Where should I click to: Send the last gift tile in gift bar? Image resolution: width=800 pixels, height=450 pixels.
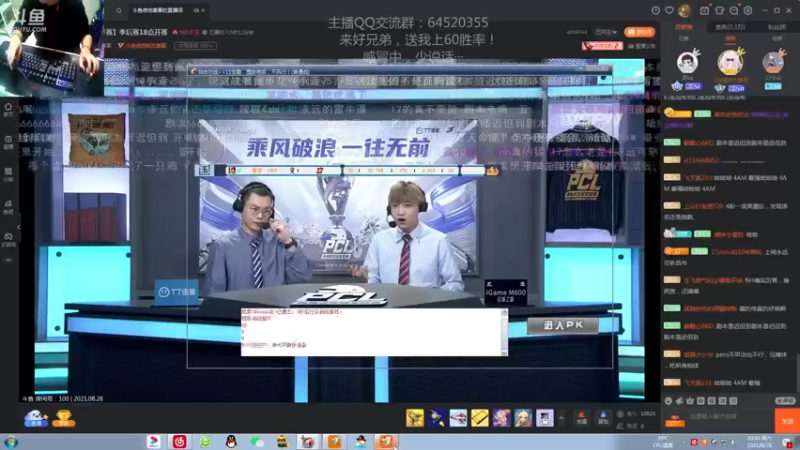pos(544,418)
